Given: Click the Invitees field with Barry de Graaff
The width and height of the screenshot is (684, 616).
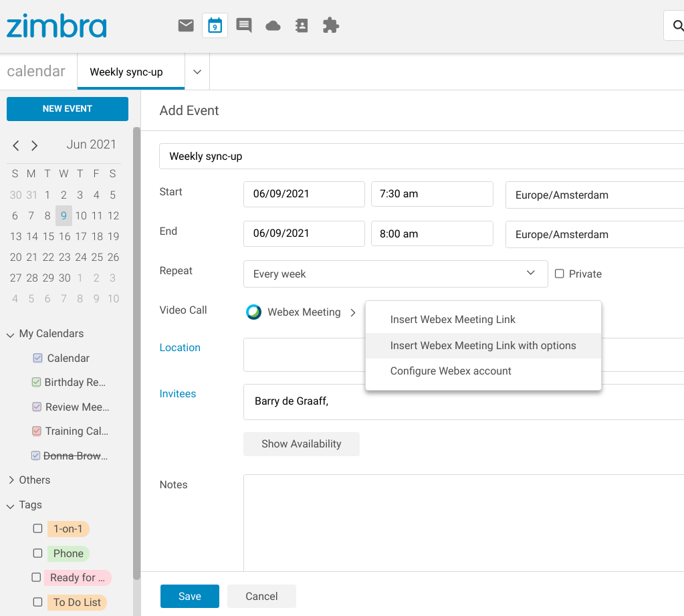Looking at the screenshot, I should click(x=464, y=402).
